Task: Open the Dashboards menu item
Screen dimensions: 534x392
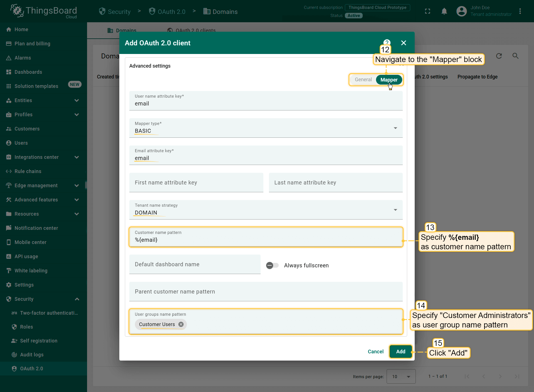Action: tap(28, 72)
